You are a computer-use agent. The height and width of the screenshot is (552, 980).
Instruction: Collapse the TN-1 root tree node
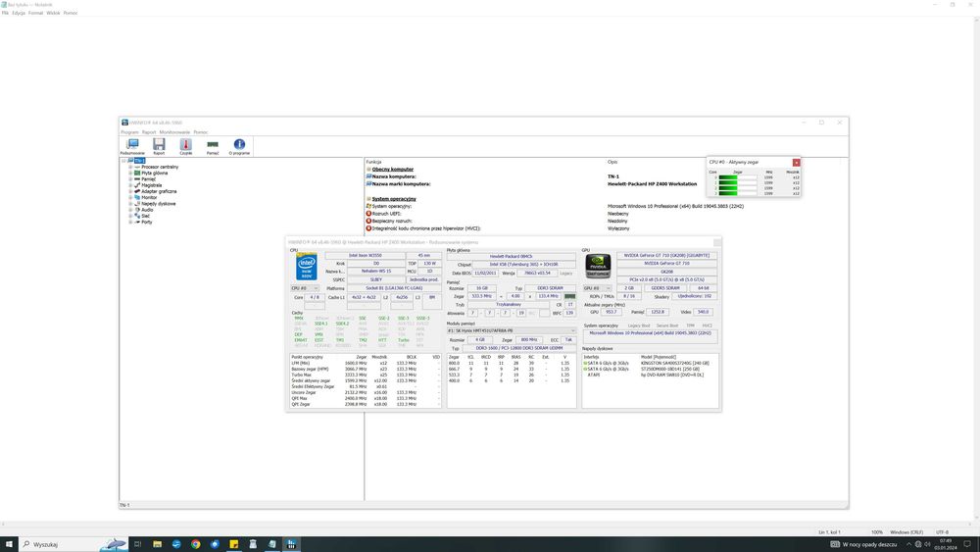pyautogui.click(x=123, y=161)
